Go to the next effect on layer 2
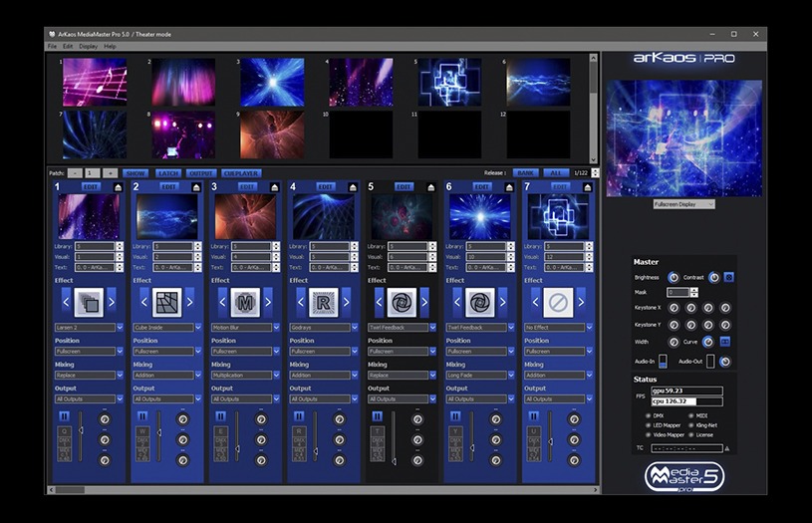 click(190, 302)
